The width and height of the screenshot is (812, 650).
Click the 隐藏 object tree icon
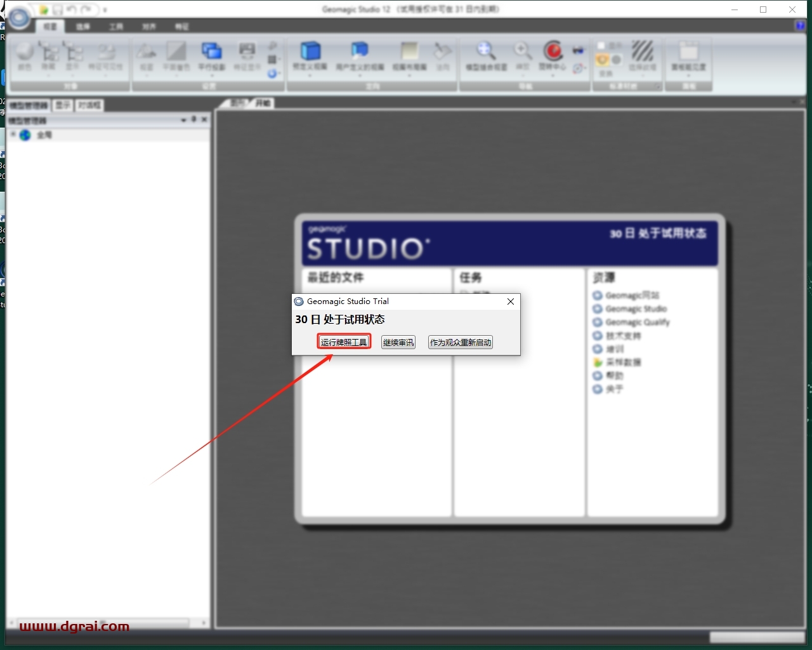49,51
